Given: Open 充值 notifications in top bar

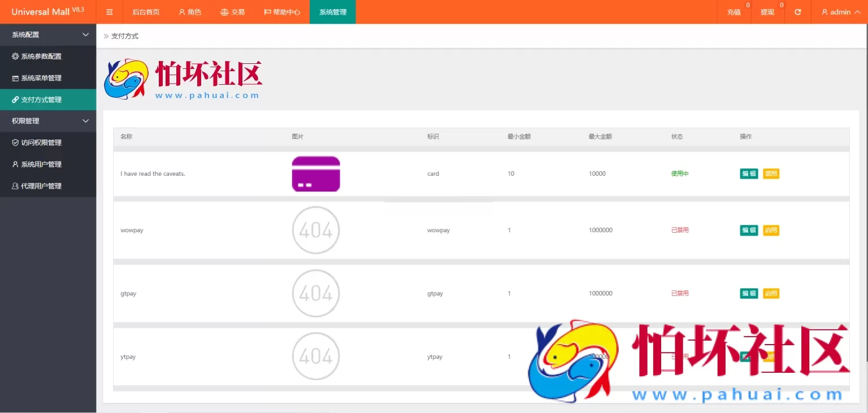Looking at the screenshot, I should 734,12.
